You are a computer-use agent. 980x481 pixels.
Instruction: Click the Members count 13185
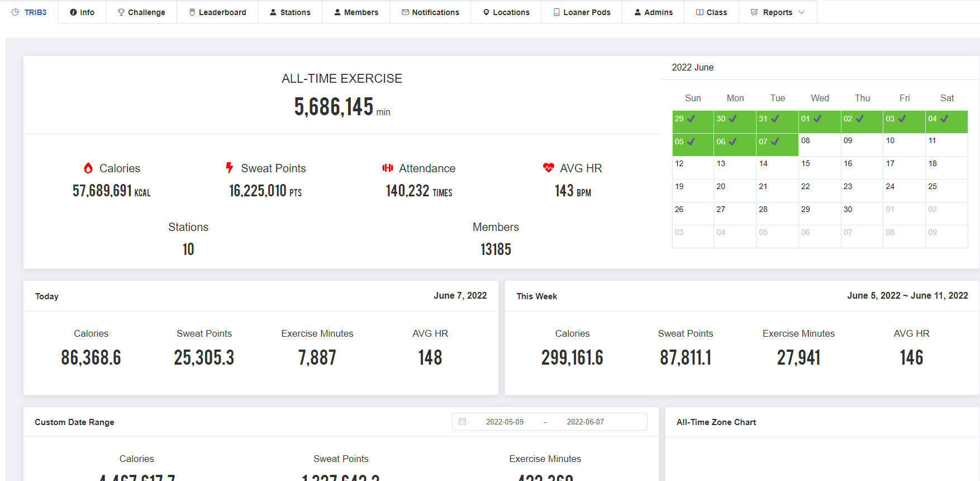(496, 249)
